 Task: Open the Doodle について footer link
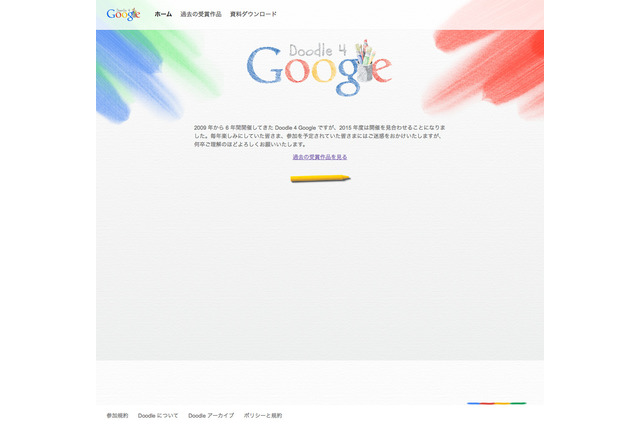(158, 415)
